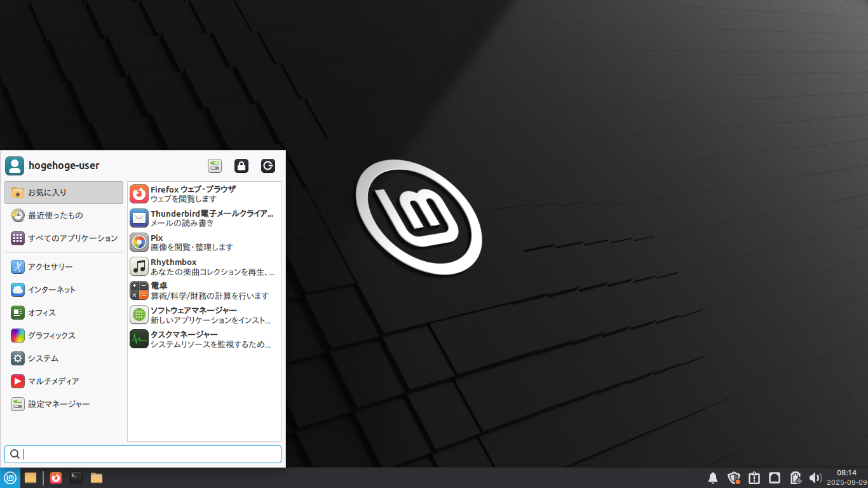Click the shield update icon with orange dot
The image size is (868, 488).
734,478
